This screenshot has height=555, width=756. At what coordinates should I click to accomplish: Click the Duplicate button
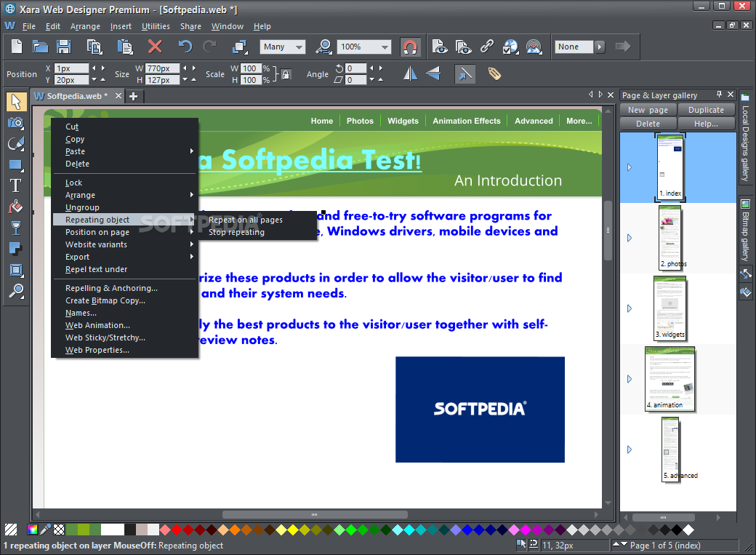click(706, 110)
